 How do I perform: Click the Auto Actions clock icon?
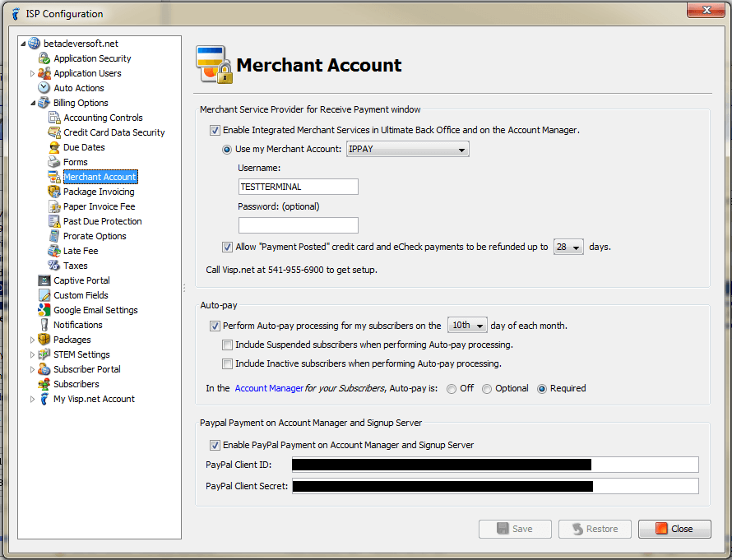click(44, 88)
